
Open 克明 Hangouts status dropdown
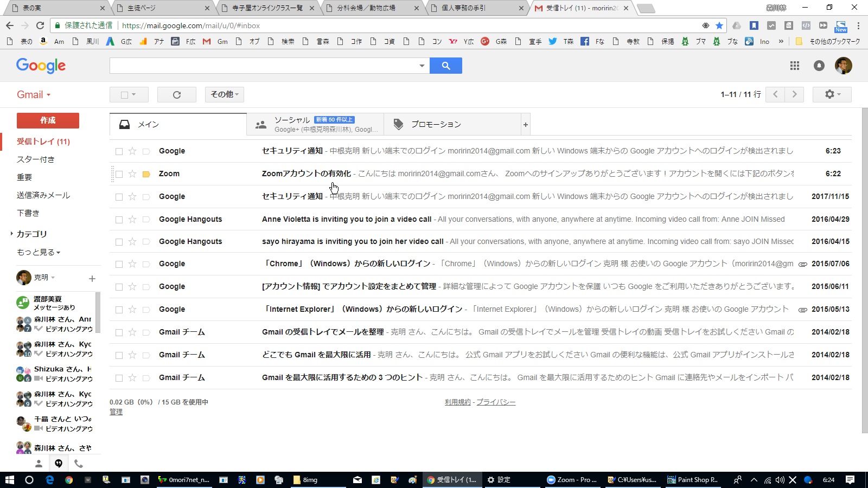click(53, 278)
